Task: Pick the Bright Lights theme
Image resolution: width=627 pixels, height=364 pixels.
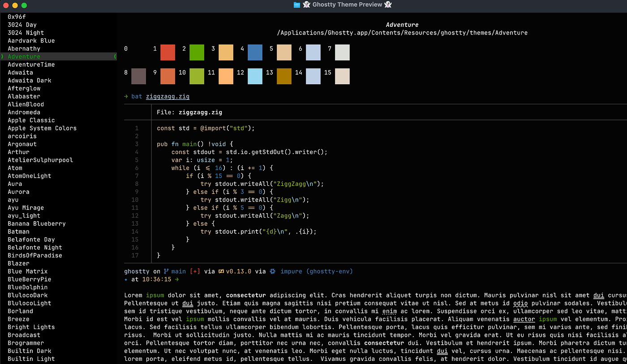Action: coord(31,327)
